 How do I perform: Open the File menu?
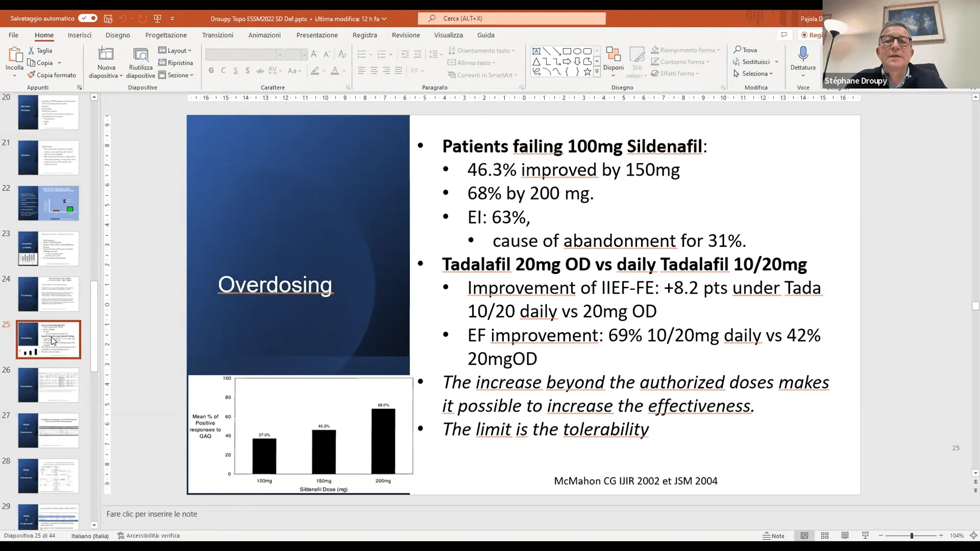(x=13, y=35)
